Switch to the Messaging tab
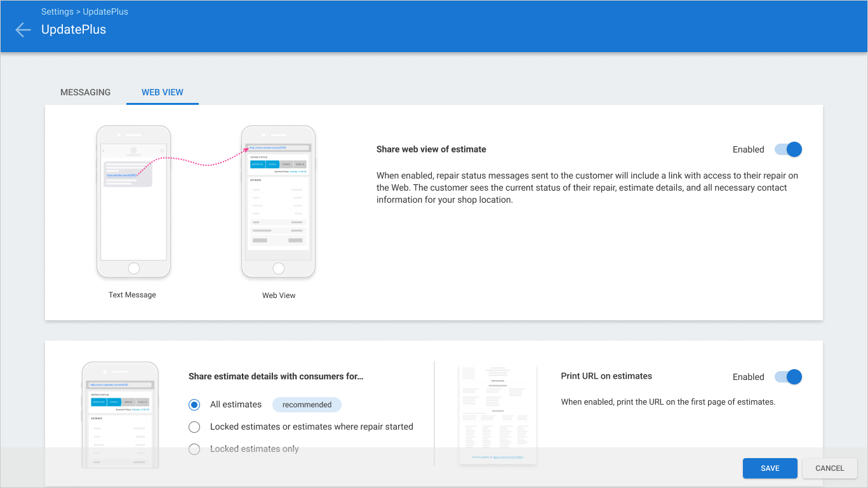This screenshot has width=868, height=488. coord(85,92)
